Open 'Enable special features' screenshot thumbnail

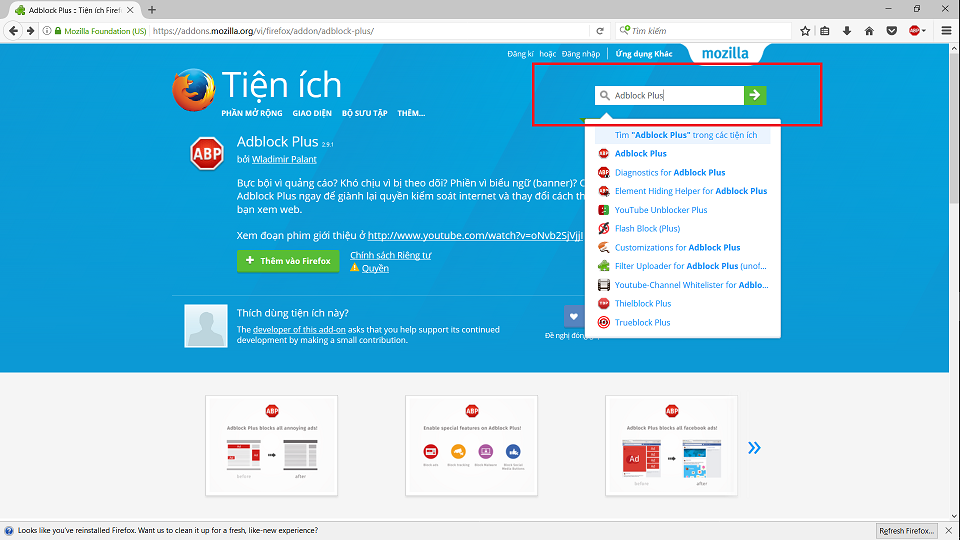coord(471,446)
